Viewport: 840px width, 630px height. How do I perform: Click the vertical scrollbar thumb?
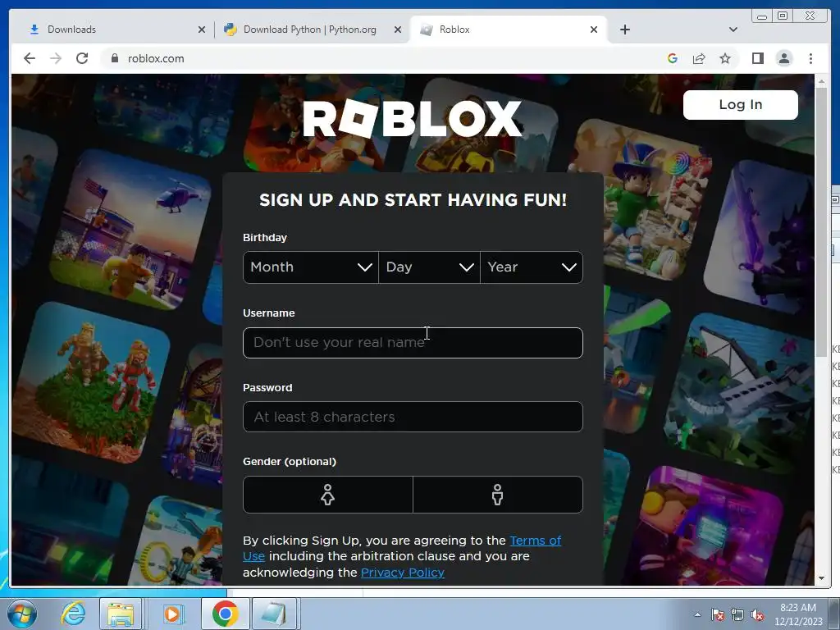[x=821, y=222]
